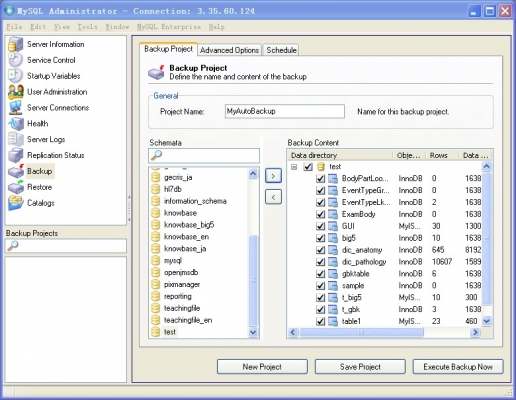Uncheck the test schema checkbox

(308, 166)
